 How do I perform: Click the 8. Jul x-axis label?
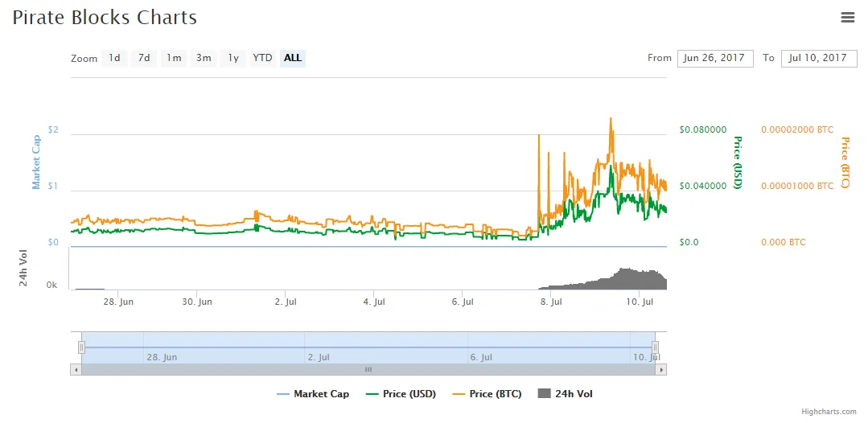click(551, 302)
